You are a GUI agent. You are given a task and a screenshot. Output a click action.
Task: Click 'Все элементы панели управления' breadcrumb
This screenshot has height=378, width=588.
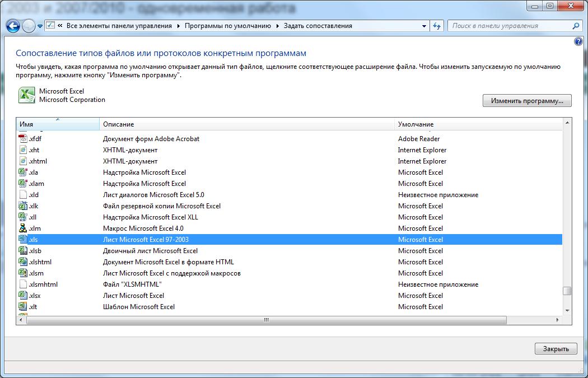[x=119, y=26]
